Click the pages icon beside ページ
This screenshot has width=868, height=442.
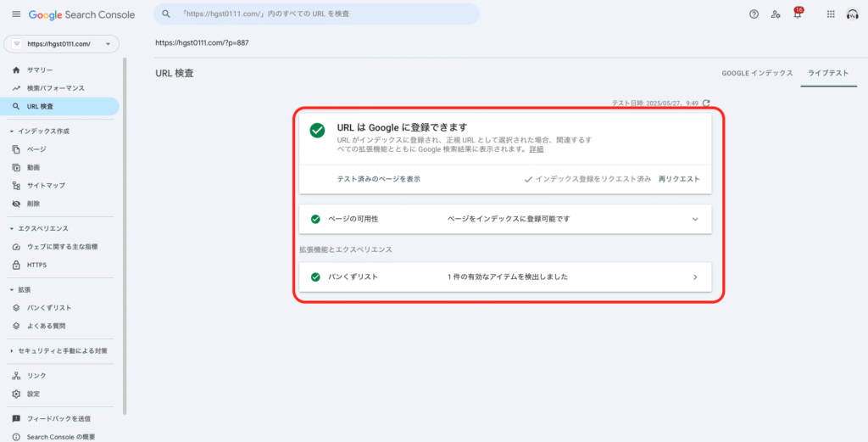[16, 149]
